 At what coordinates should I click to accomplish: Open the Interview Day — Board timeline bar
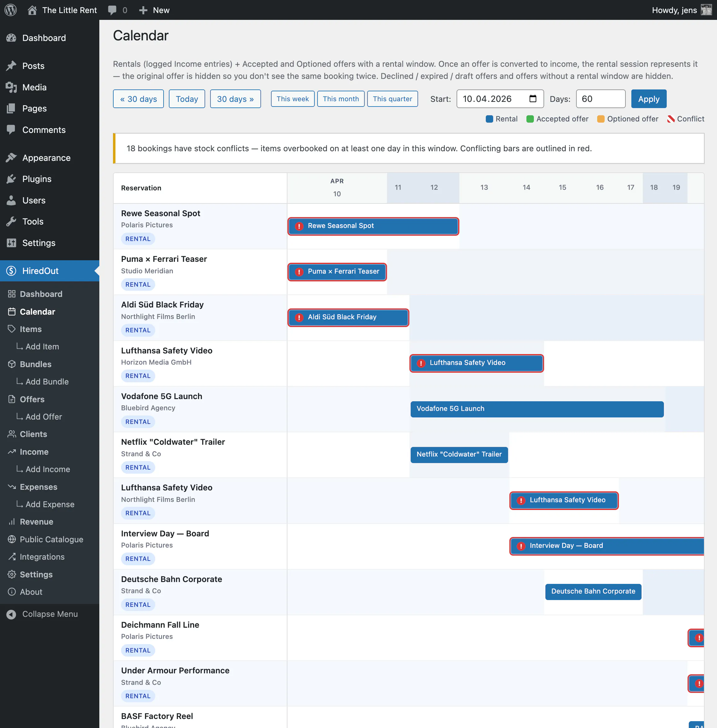click(x=607, y=546)
